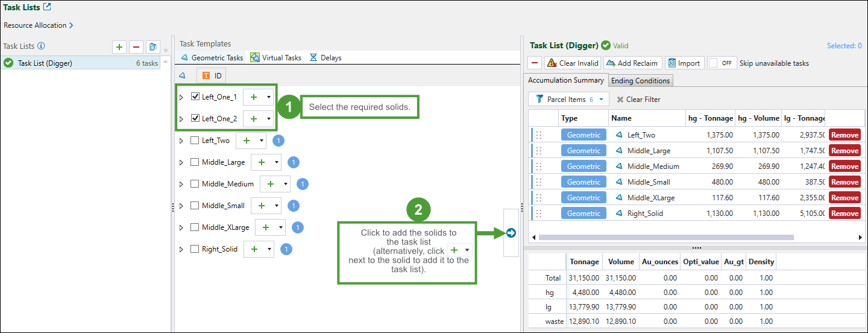Image resolution: width=868 pixels, height=333 pixels.
Task: Check the Middle_Large checkbox
Action: 195,162
